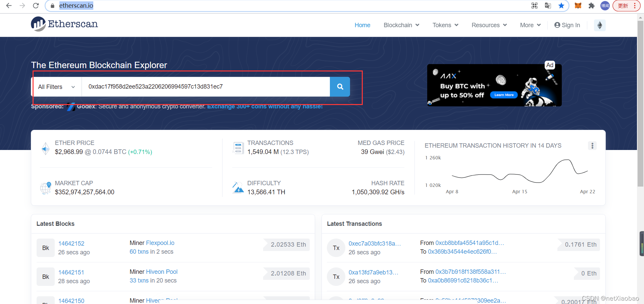Open block 14642151
644x304 pixels.
(x=71, y=272)
